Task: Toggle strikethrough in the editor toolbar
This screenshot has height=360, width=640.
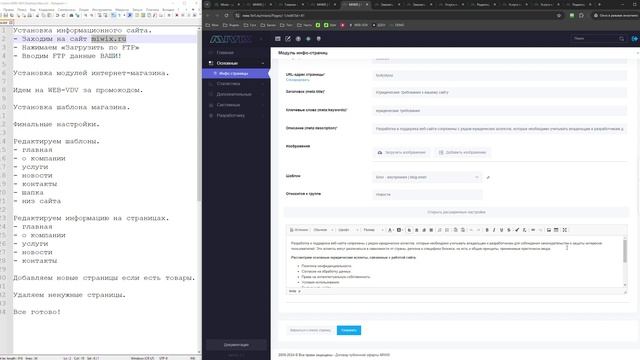Action: tap(509, 230)
